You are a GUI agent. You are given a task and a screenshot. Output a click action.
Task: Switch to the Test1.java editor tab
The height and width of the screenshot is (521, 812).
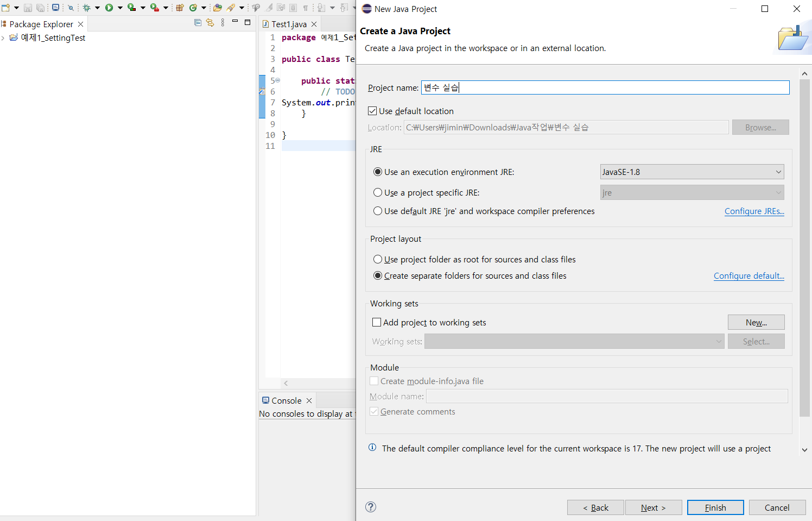click(x=289, y=24)
